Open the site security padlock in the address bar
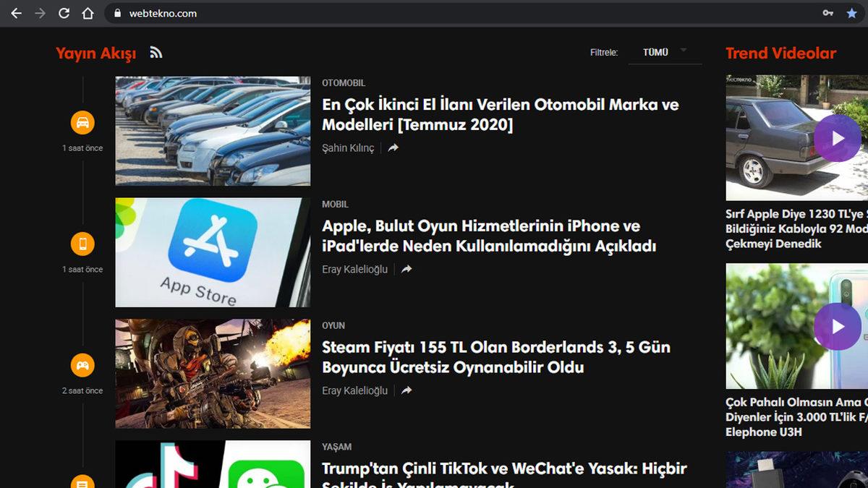Screen dimensions: 868x488 click(118, 12)
